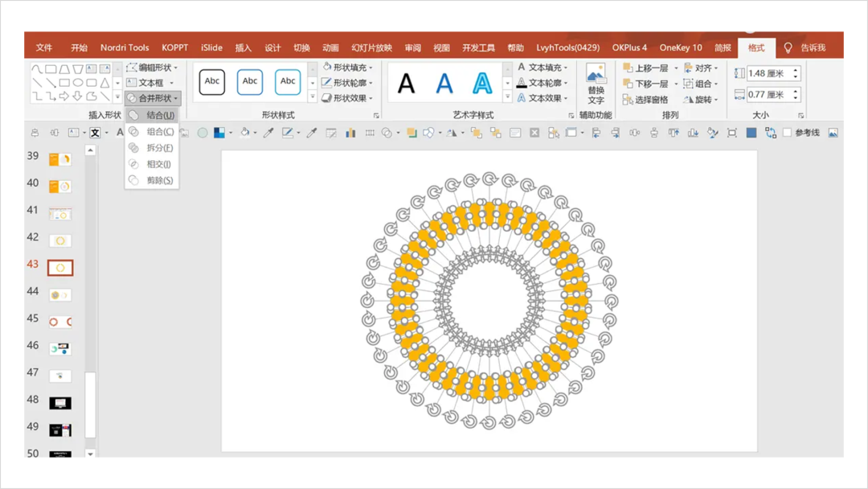Open the 大小 size dialog launcher
868x489 pixels.
[x=800, y=115]
